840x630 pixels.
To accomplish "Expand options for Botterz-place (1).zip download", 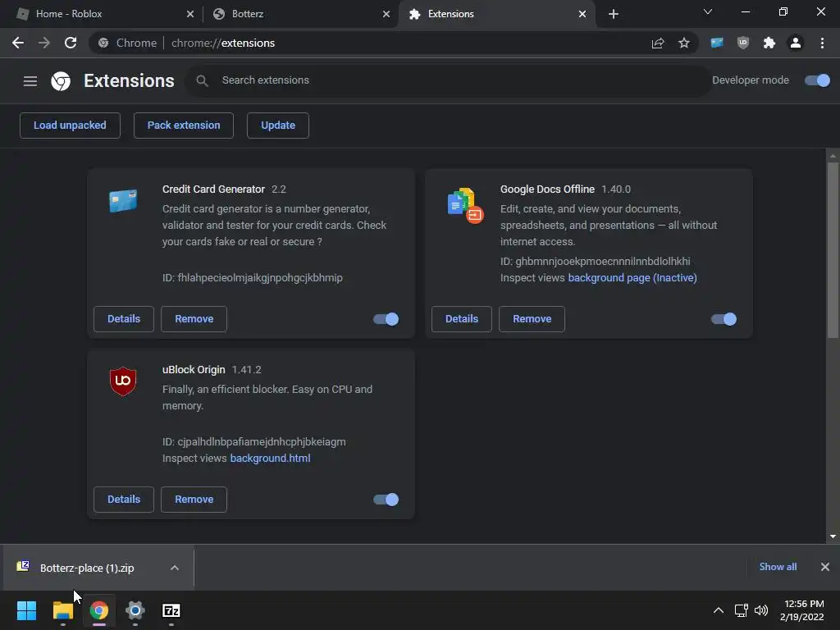I will click(175, 568).
